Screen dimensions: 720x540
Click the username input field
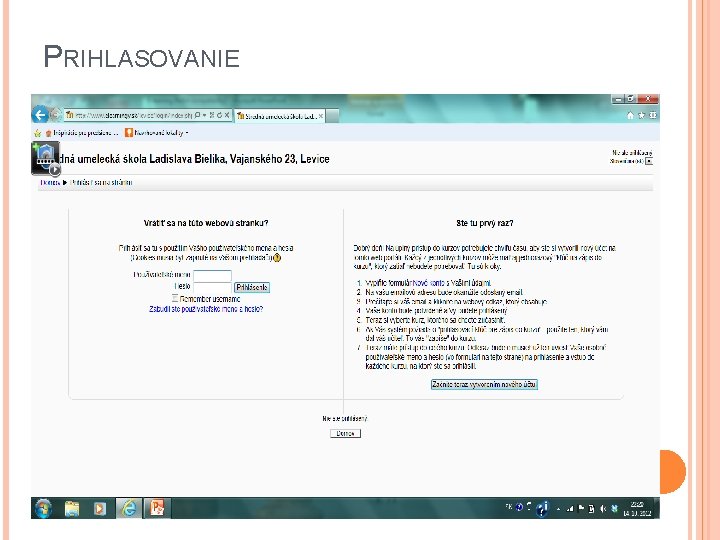click(x=212, y=275)
